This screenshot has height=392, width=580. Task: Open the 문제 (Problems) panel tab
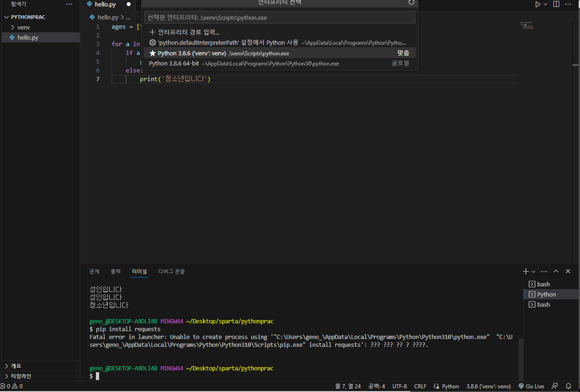(x=94, y=272)
